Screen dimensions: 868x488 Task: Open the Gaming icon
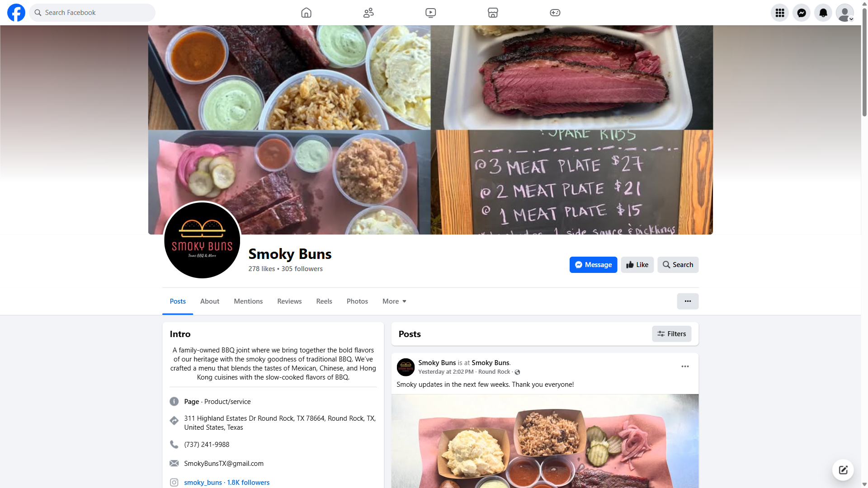tap(555, 13)
